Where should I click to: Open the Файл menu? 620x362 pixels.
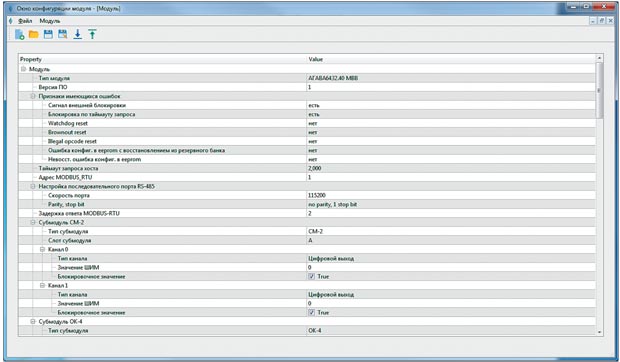pyautogui.click(x=25, y=21)
